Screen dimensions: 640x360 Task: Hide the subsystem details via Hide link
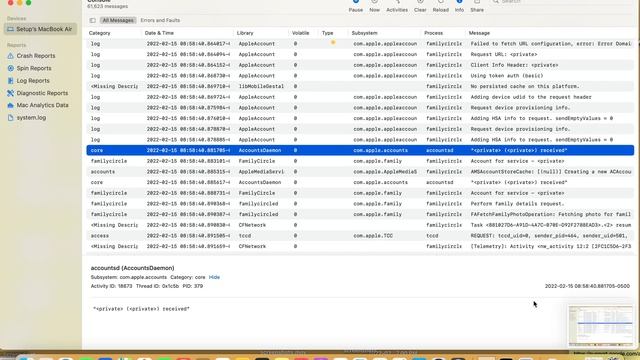(214, 277)
